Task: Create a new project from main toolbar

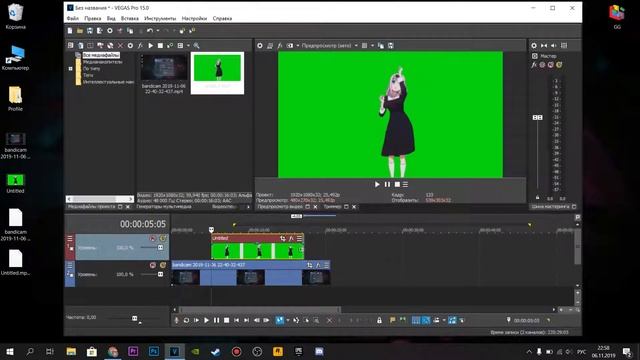Action: pos(70,31)
